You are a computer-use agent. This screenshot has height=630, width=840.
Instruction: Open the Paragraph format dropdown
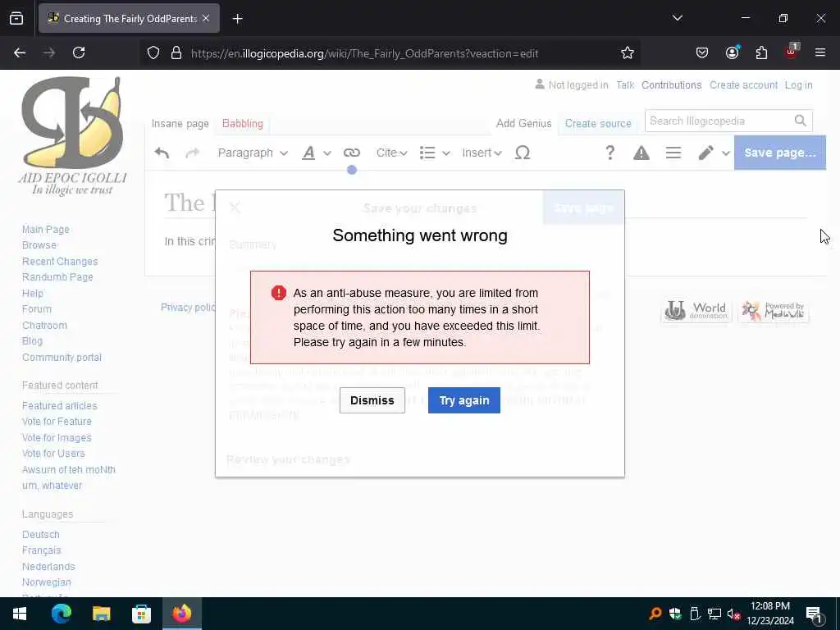(253, 153)
